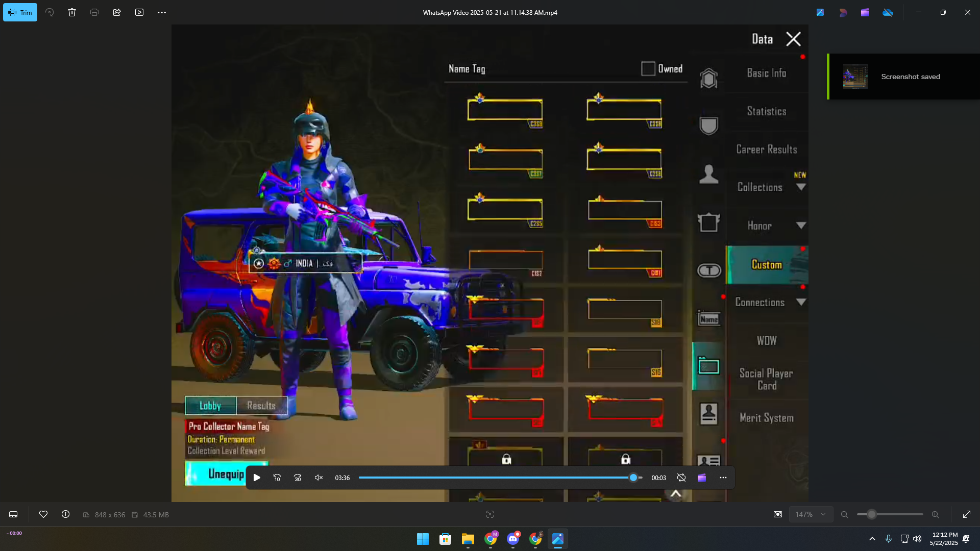Select the shield category icon
980x551 pixels.
(x=708, y=126)
